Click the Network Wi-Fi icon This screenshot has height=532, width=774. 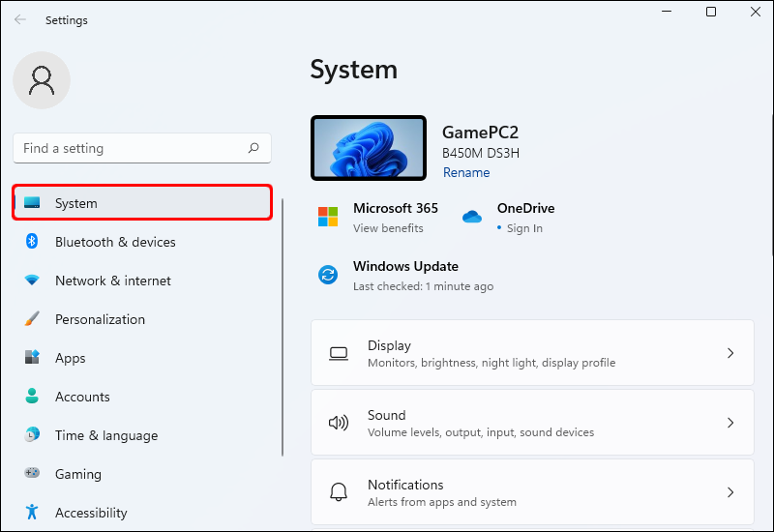(x=32, y=281)
